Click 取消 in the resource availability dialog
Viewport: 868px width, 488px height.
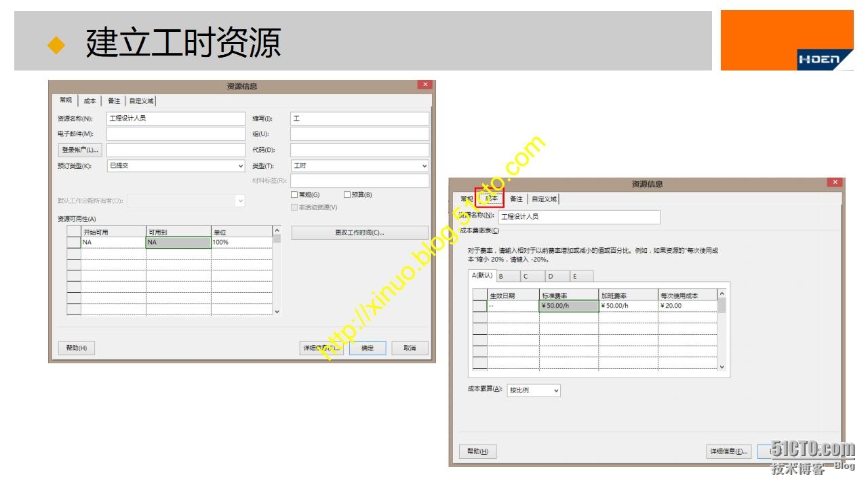pos(410,348)
